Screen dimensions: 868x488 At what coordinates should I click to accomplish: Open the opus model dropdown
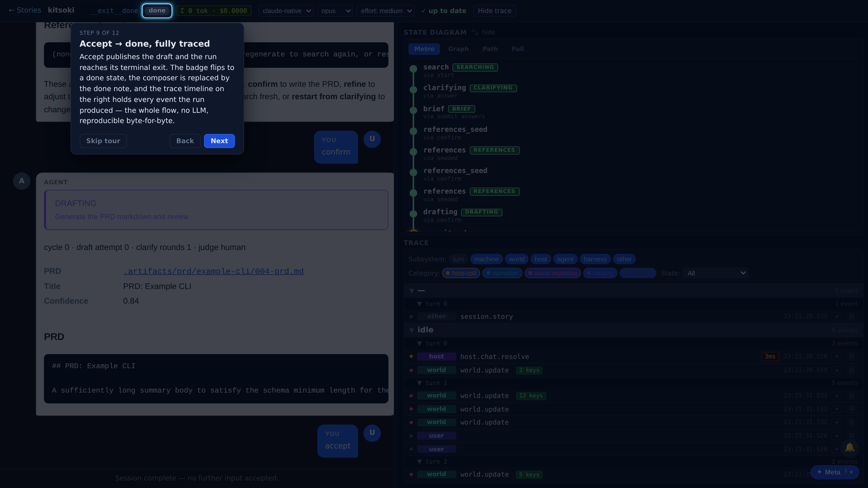click(x=335, y=11)
